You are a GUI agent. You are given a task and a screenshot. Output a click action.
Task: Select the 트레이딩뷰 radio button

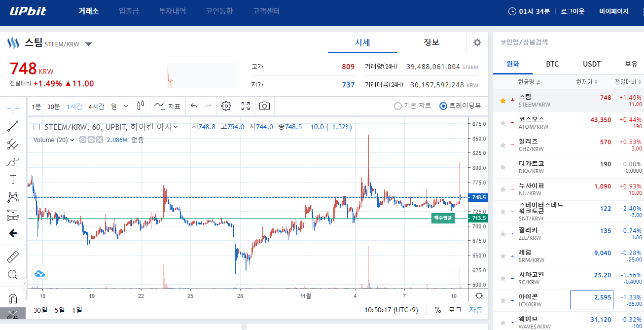(x=443, y=106)
